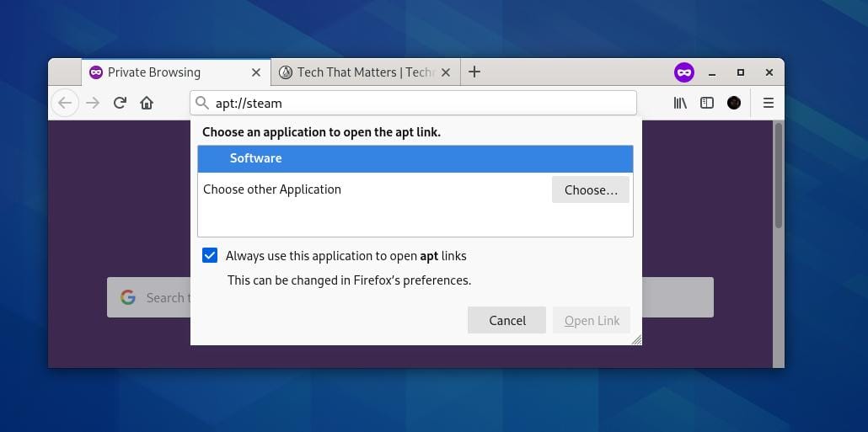Open the Firefox hamburger menu
This screenshot has width=868, height=432.
(x=768, y=103)
